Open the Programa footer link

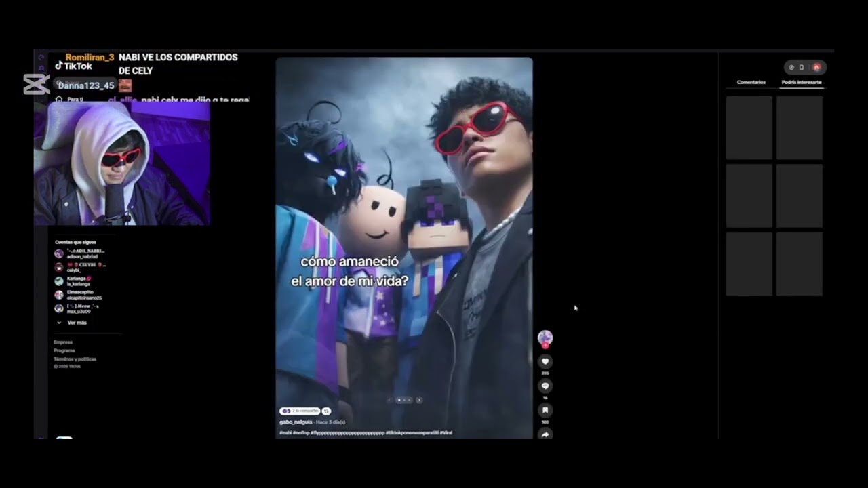click(64, 350)
